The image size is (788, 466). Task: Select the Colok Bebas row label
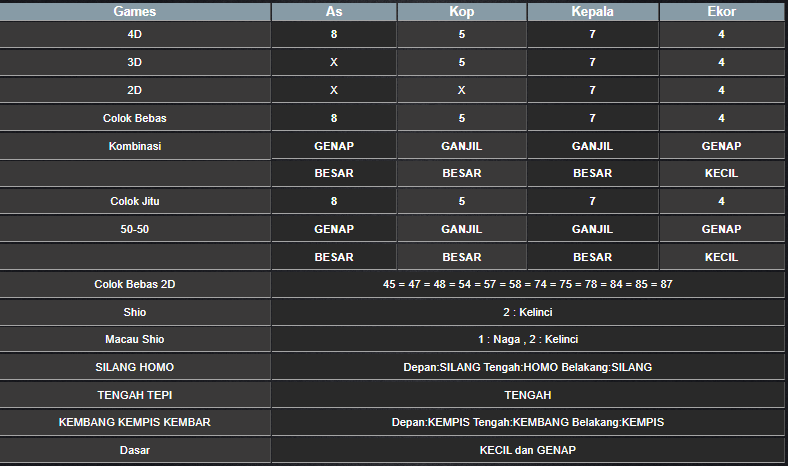(x=135, y=118)
